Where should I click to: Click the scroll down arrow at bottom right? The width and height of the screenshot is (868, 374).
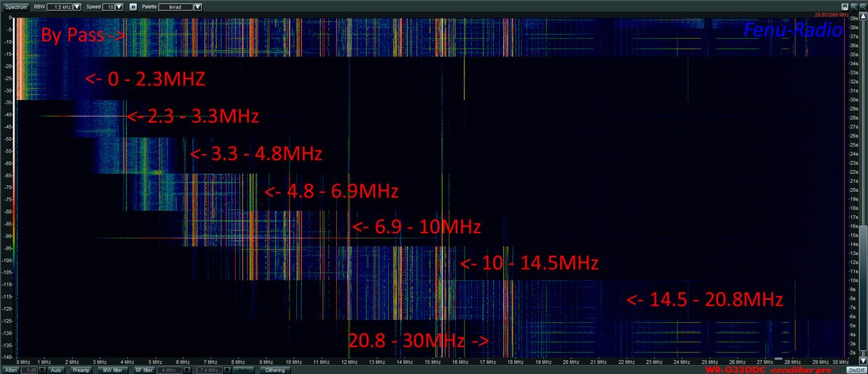863,361
